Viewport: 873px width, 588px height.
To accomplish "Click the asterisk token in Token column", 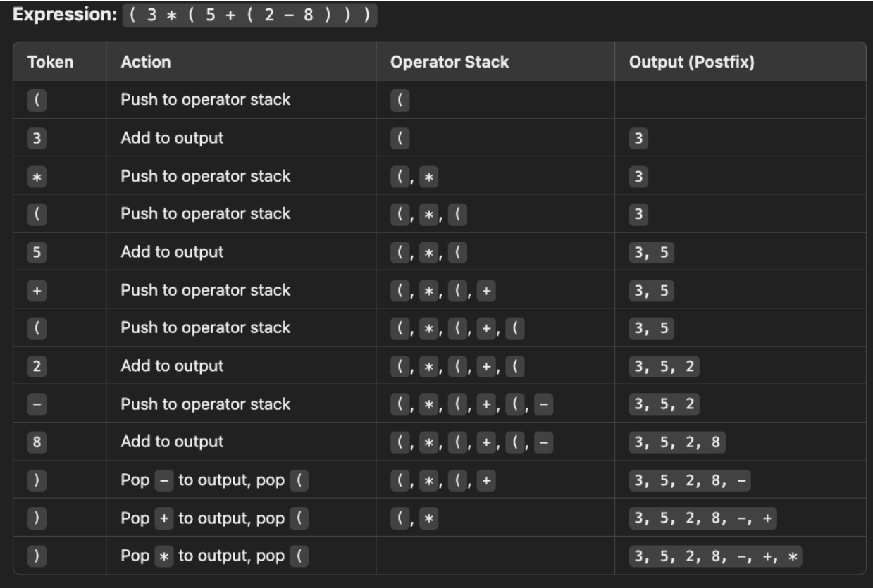I will click(36, 176).
